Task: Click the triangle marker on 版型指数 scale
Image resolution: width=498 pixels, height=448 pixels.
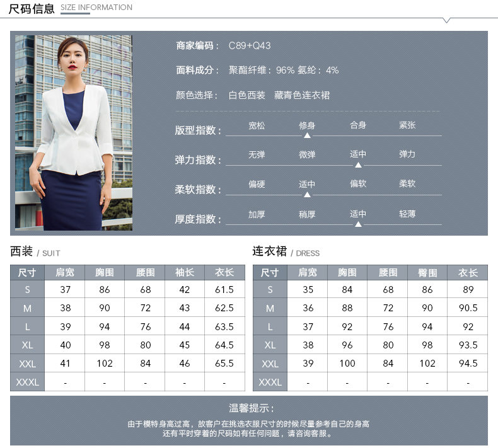Action: point(307,135)
